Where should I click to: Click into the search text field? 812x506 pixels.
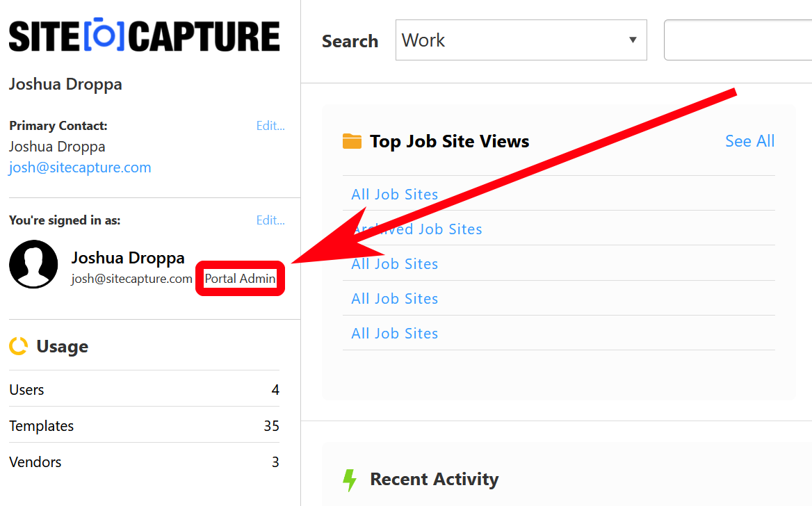tap(738, 40)
